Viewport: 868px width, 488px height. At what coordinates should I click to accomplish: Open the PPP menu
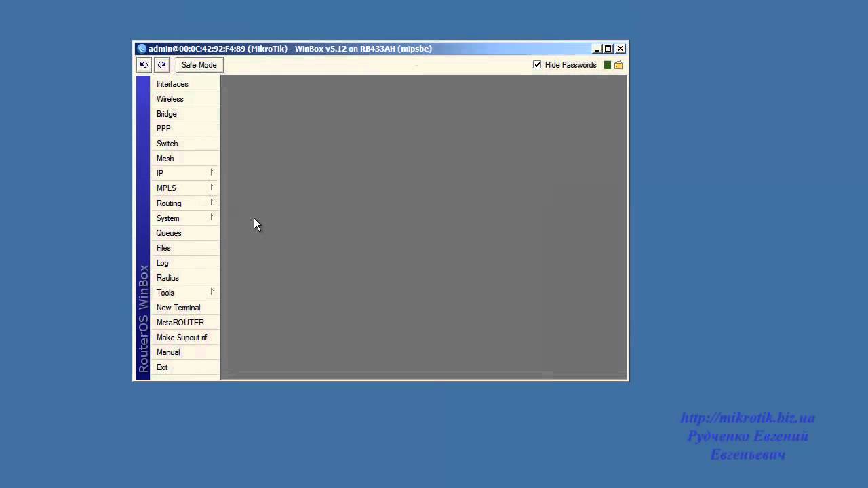(185, 129)
